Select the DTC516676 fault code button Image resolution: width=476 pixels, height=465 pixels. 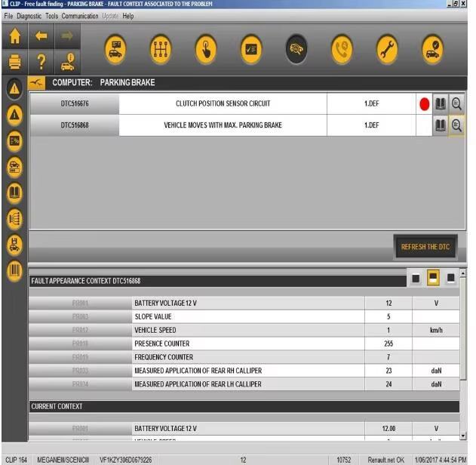75,103
